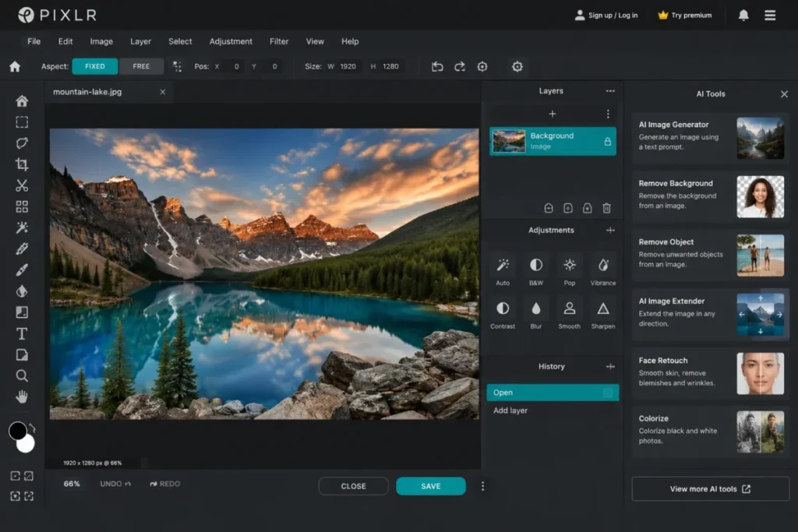
Task: Set aspect mode to FREE
Action: 141,66
